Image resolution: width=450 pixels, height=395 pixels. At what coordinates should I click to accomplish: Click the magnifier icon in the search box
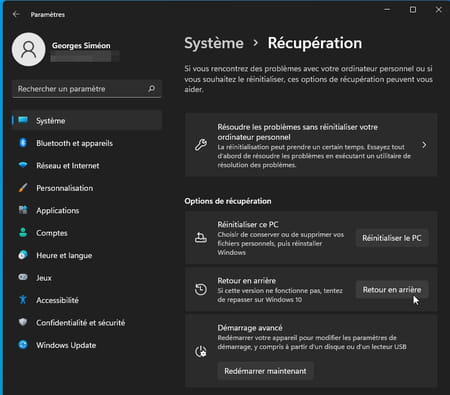click(x=151, y=89)
